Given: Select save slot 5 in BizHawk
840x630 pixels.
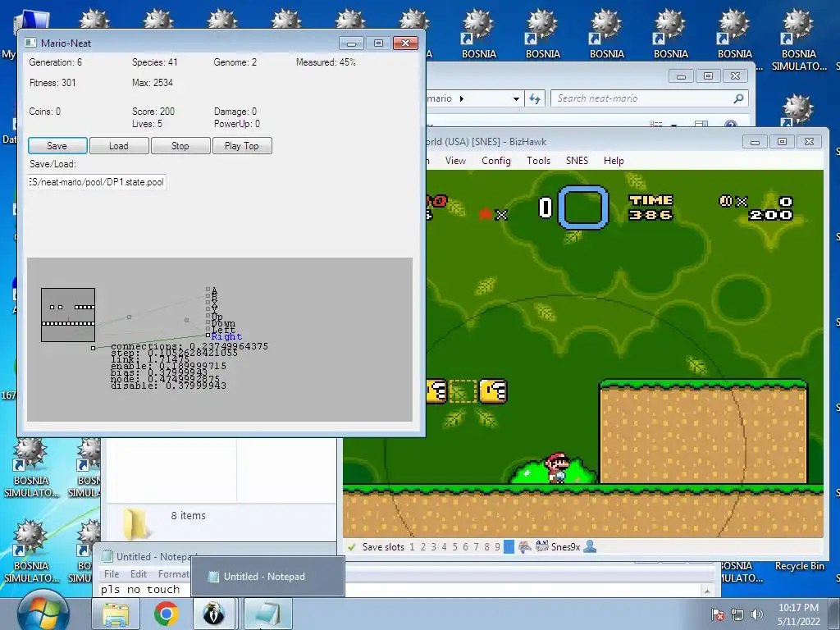Looking at the screenshot, I should (454, 547).
